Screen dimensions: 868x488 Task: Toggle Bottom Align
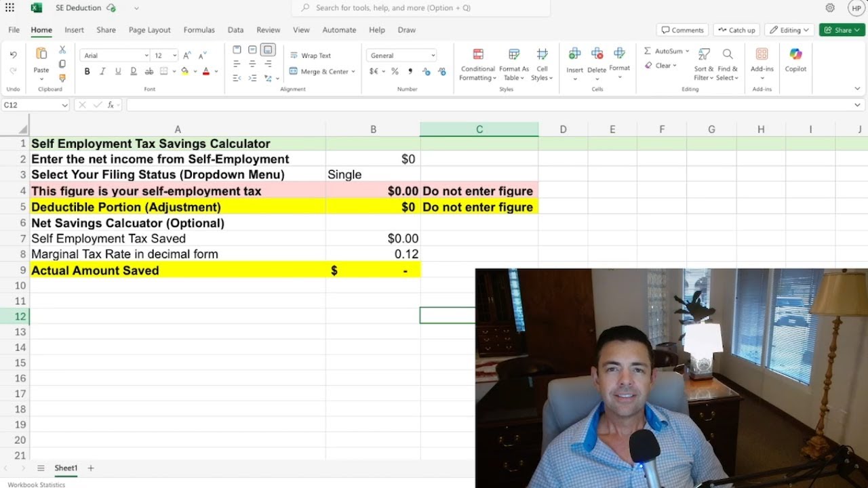268,49
